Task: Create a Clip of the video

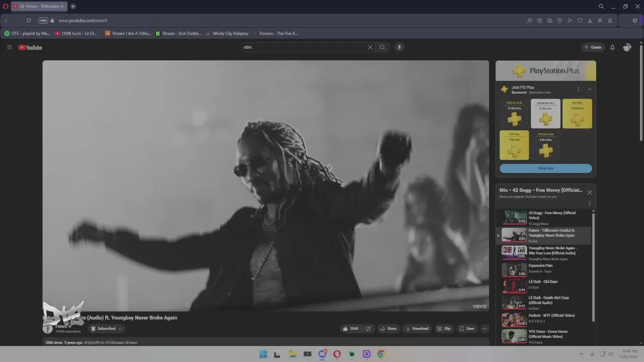Action: [x=444, y=329]
